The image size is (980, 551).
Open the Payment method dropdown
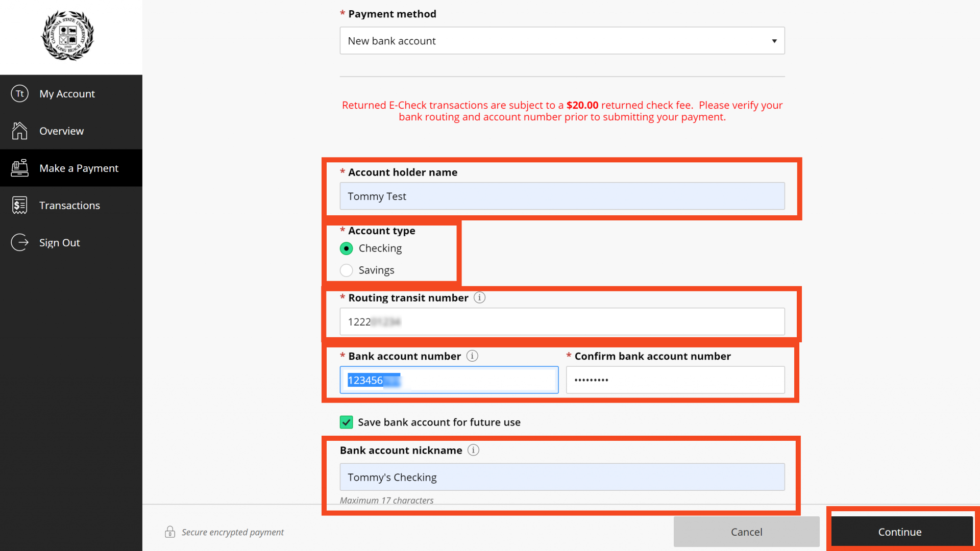[561, 41]
